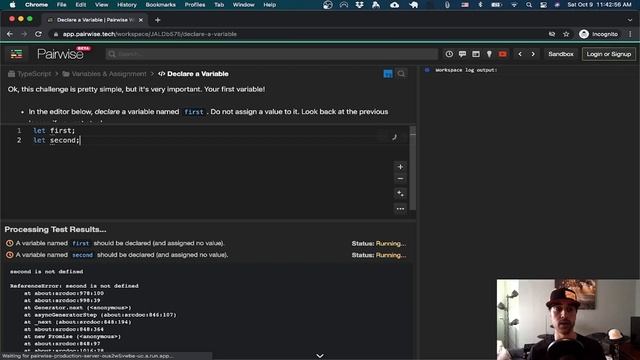Click Login or Signup button
This screenshot has height=360, width=640.
click(609, 54)
